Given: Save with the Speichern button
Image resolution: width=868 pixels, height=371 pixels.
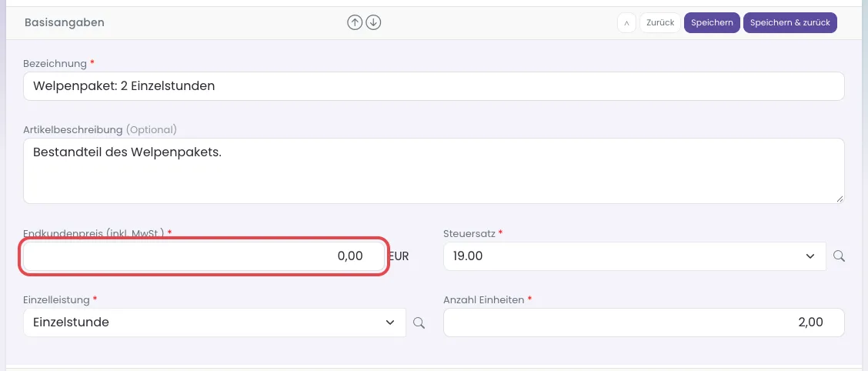Looking at the screenshot, I should tap(712, 22).
